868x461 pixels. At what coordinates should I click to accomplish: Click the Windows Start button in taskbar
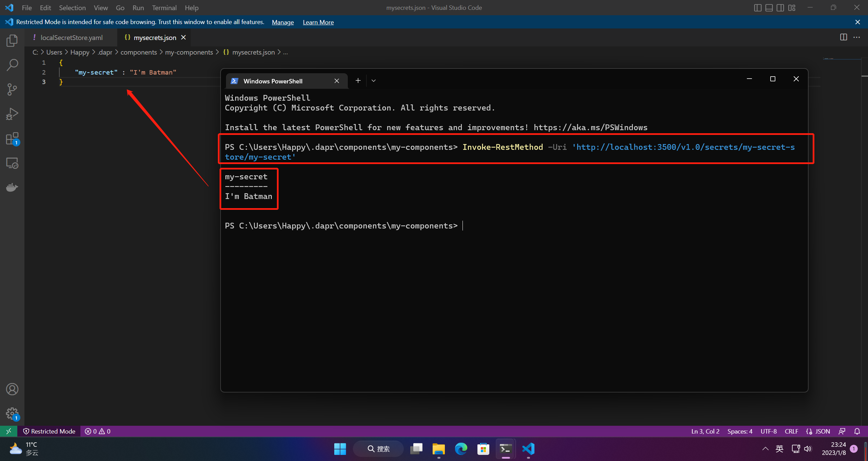click(340, 449)
